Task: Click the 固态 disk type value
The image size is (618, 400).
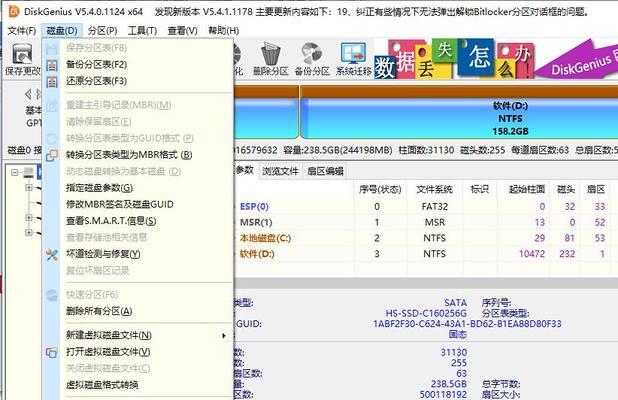Action: (458, 335)
